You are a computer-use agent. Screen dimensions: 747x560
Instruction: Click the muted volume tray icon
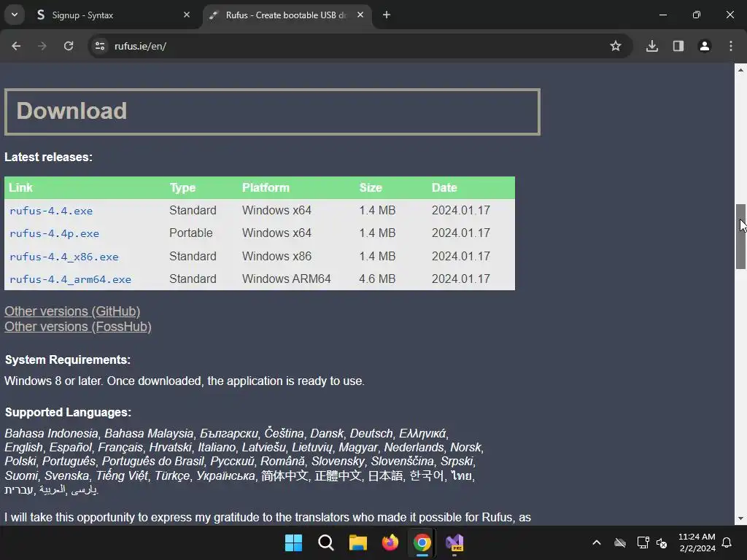(x=661, y=542)
